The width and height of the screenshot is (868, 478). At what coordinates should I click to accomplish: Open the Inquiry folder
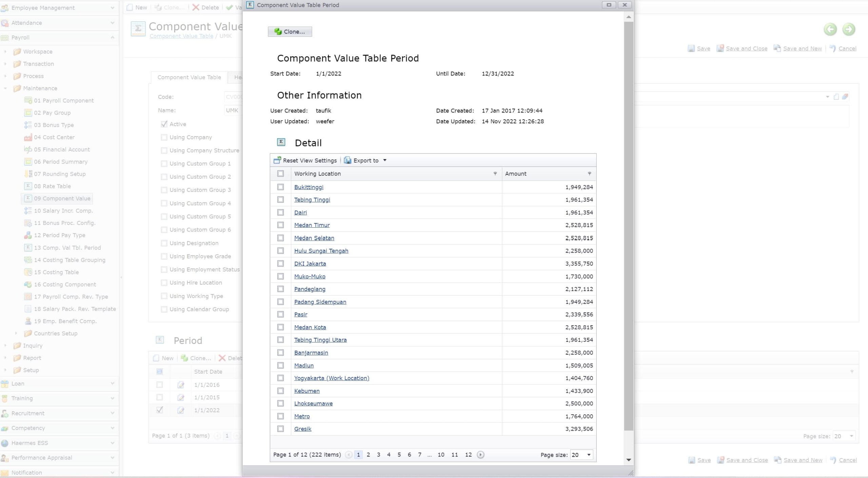click(x=33, y=346)
